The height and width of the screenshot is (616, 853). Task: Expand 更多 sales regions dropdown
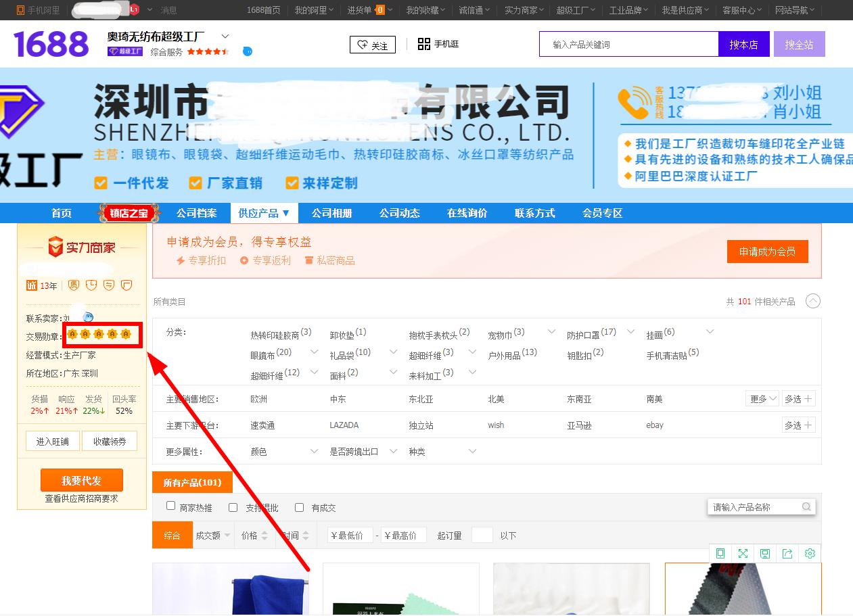click(762, 399)
